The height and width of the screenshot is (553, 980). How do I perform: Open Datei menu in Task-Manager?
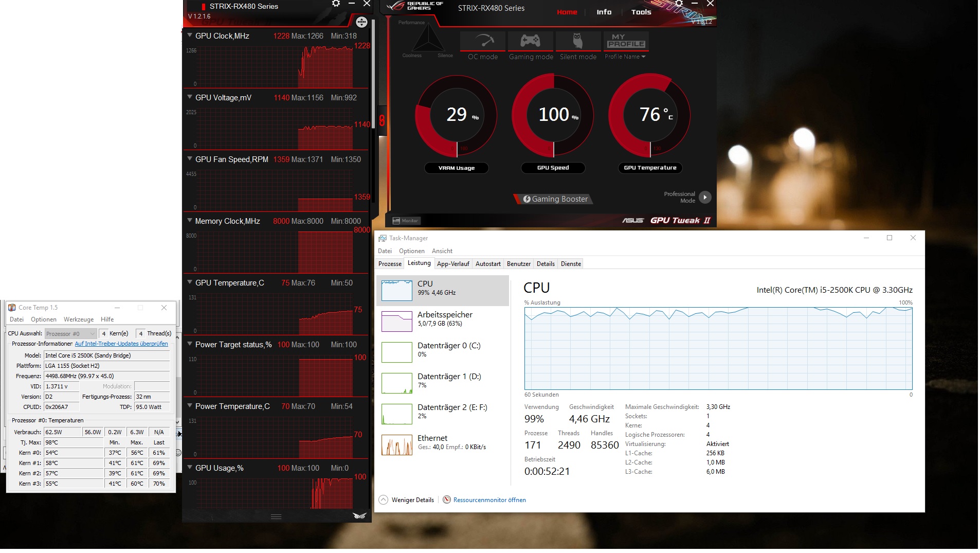[x=385, y=251]
